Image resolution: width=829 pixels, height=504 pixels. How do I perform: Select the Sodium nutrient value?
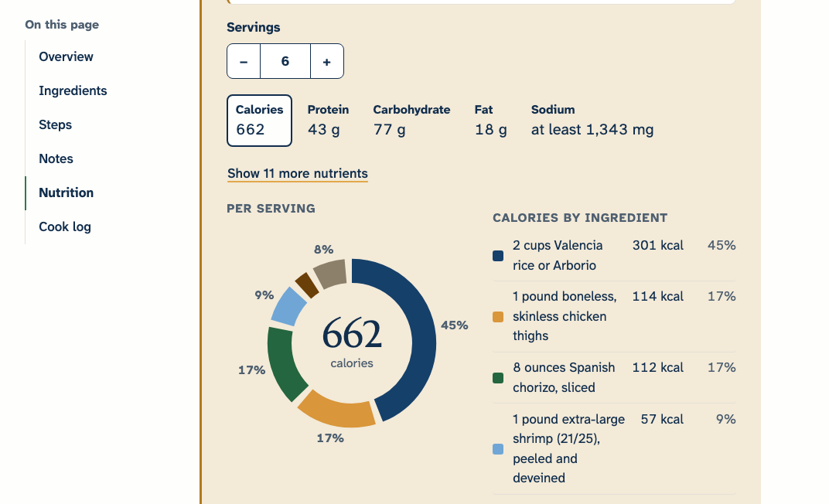pyautogui.click(x=592, y=121)
